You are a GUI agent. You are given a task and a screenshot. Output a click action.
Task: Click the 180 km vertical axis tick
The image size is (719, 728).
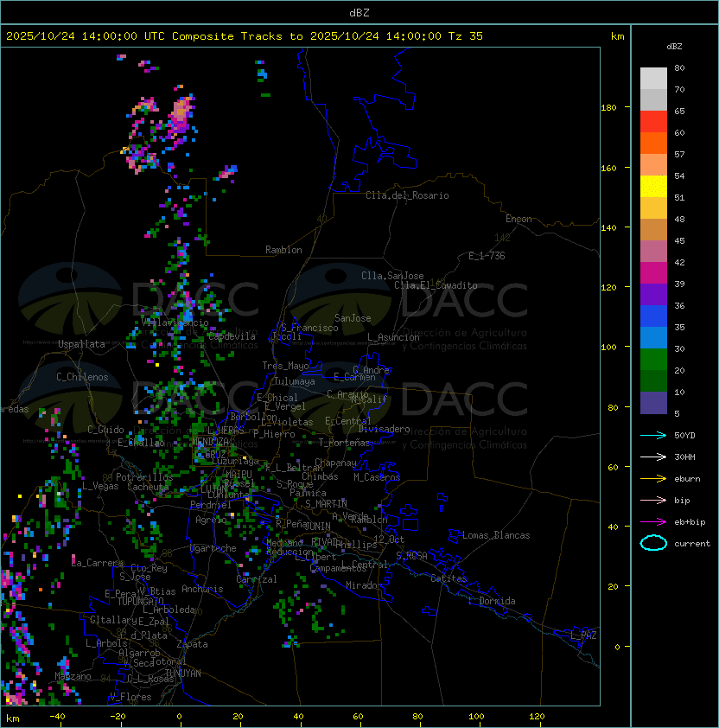tap(608, 108)
